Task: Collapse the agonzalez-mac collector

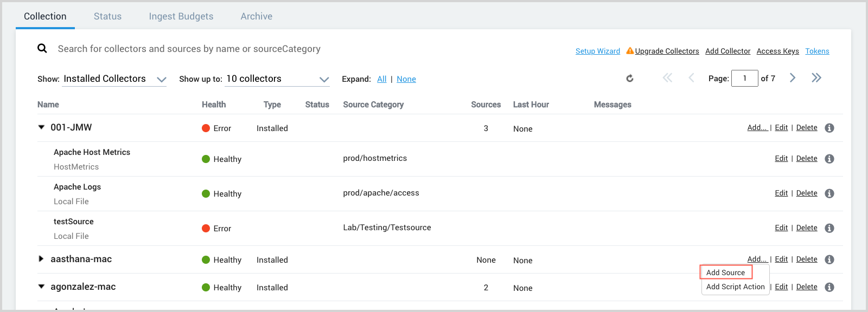Action: tap(41, 287)
